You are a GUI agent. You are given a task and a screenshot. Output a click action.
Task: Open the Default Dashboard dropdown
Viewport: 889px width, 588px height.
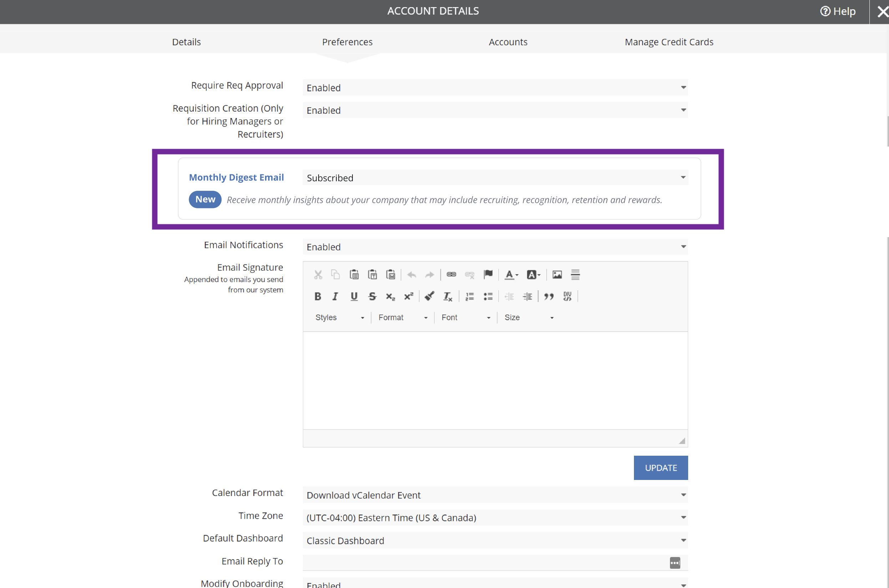[495, 541]
